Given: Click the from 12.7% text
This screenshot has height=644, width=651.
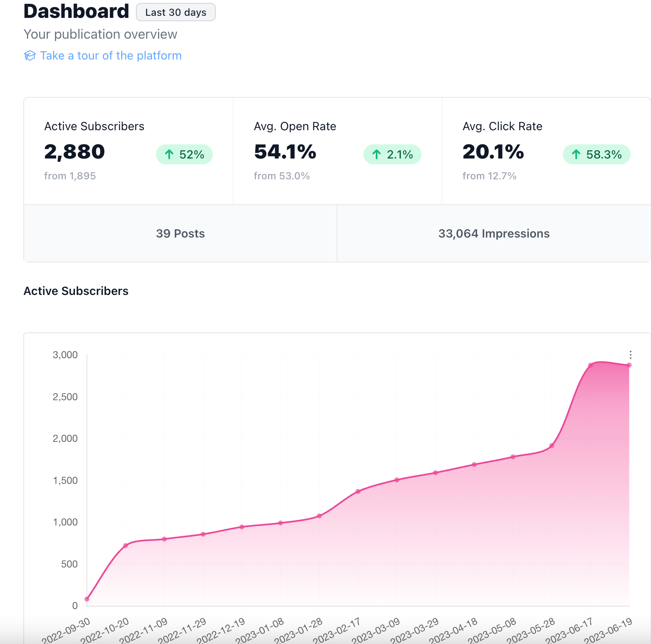Looking at the screenshot, I should [489, 176].
